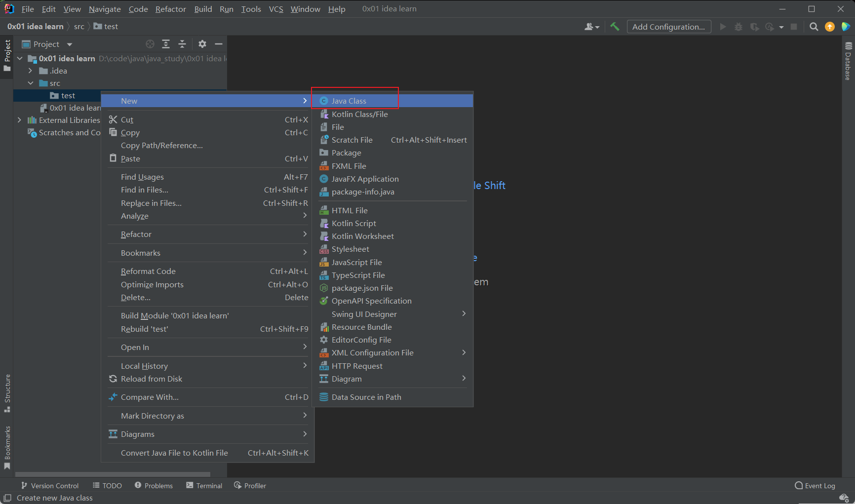The width and height of the screenshot is (855, 504).
Task: Select Scratches and Consoles tree item
Action: [x=64, y=132]
